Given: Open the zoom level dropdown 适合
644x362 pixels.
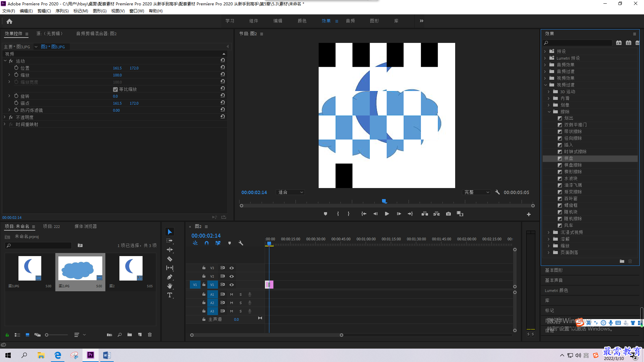Looking at the screenshot, I should pyautogui.click(x=290, y=192).
